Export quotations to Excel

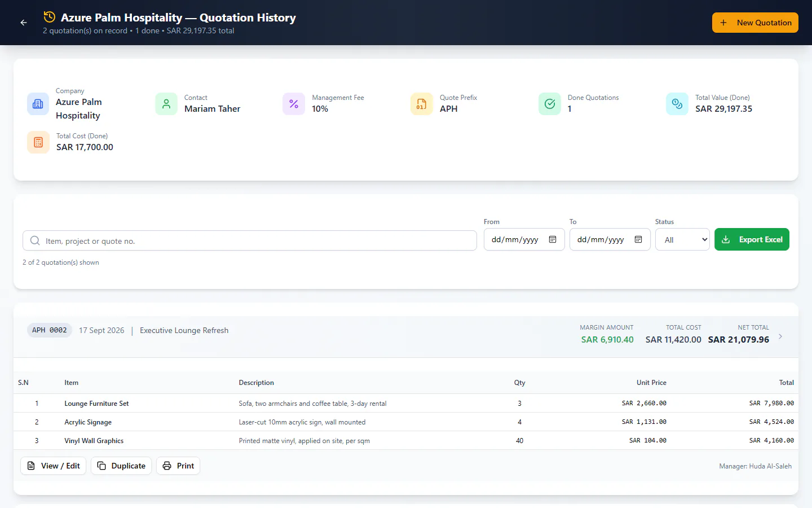[x=752, y=239]
